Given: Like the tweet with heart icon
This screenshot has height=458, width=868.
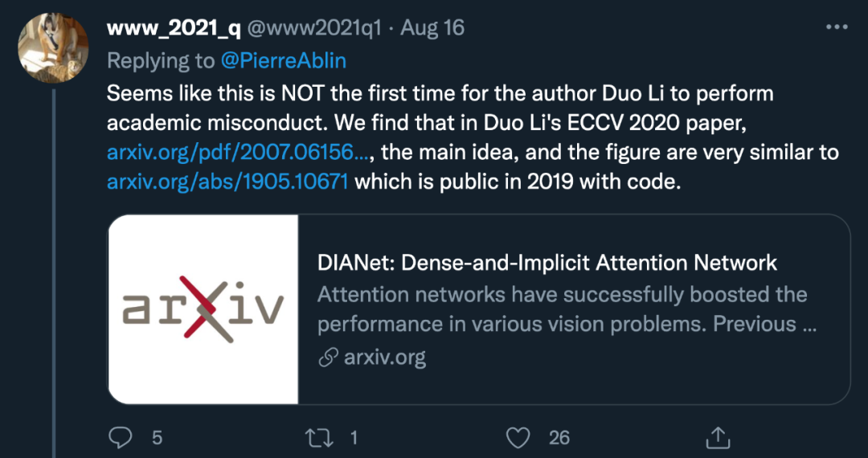Looking at the screenshot, I should (x=518, y=438).
